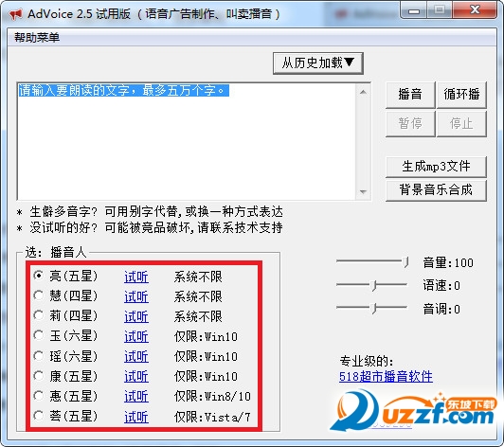Screen dimensions: 504x447
Task: Click the 背景音乐合成 button
Action: [436, 190]
